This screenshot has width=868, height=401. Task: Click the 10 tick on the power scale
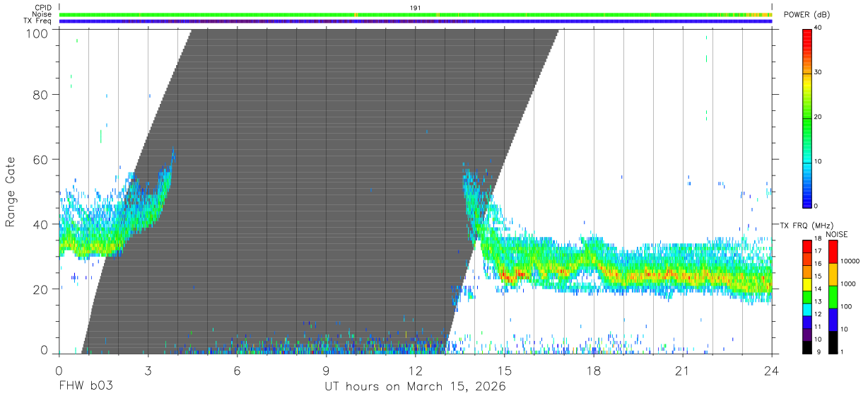pos(819,161)
